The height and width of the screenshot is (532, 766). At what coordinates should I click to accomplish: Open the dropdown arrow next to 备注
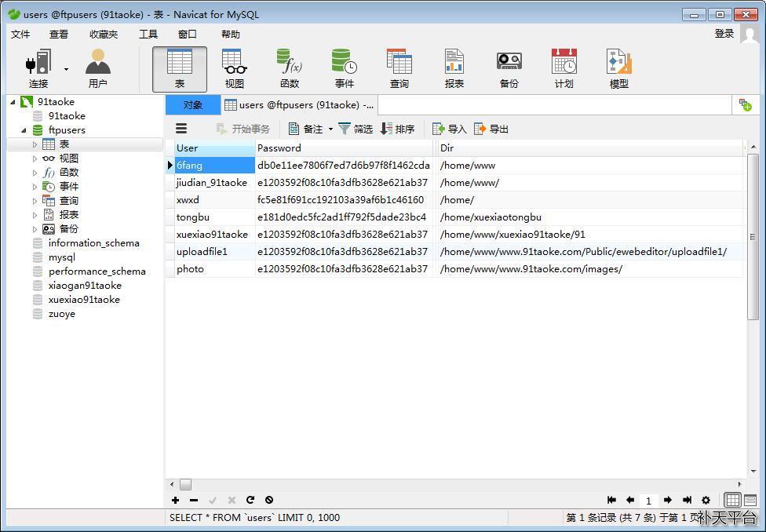click(330, 129)
